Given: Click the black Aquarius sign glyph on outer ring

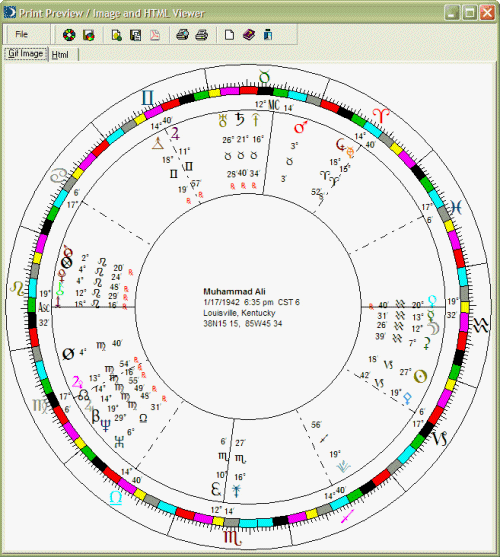Looking at the screenshot, I should click(x=480, y=325).
